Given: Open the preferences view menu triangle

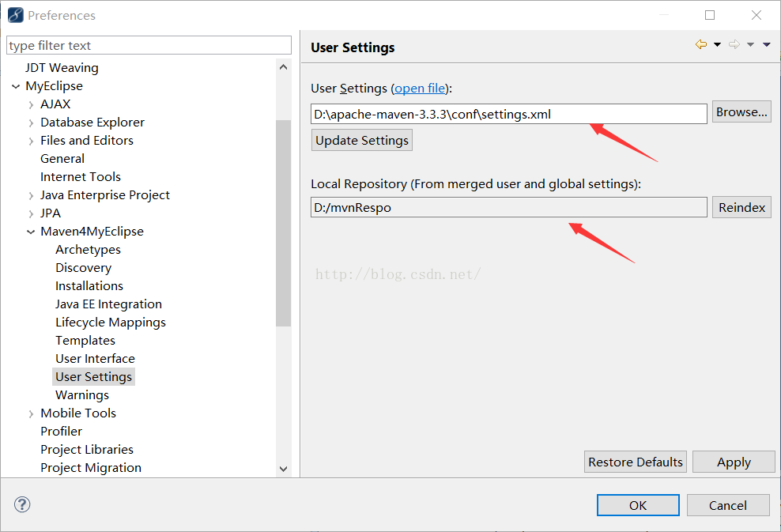Looking at the screenshot, I should 767,44.
